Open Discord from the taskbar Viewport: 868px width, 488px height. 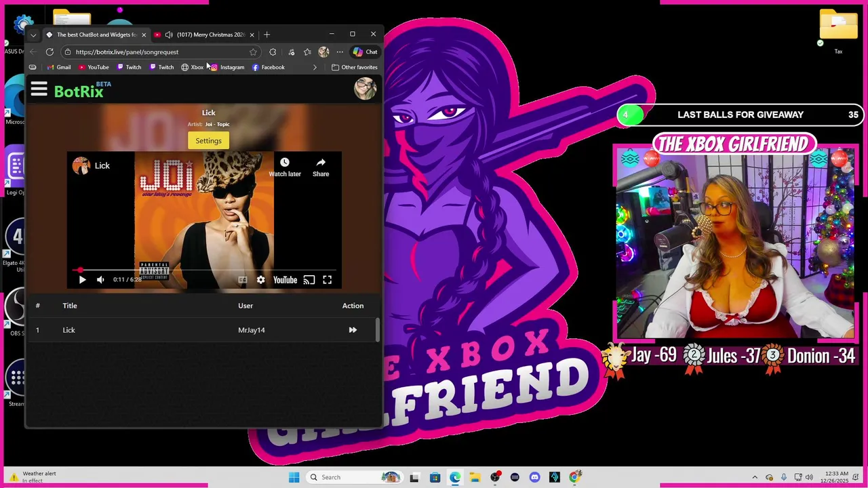[534, 477]
